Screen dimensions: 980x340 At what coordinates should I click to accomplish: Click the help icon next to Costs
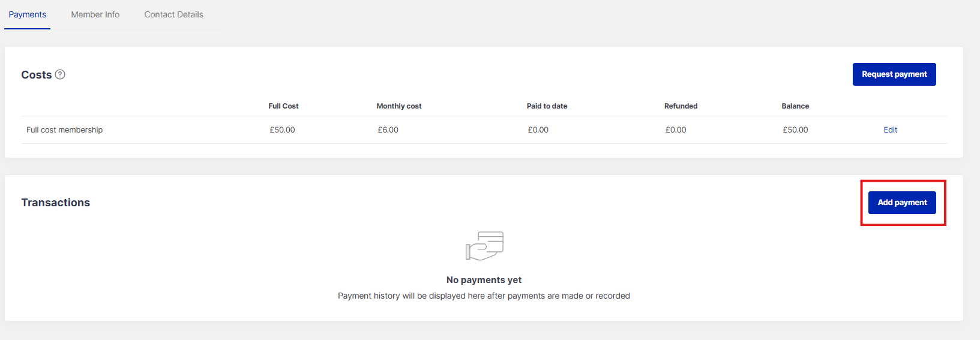click(60, 74)
